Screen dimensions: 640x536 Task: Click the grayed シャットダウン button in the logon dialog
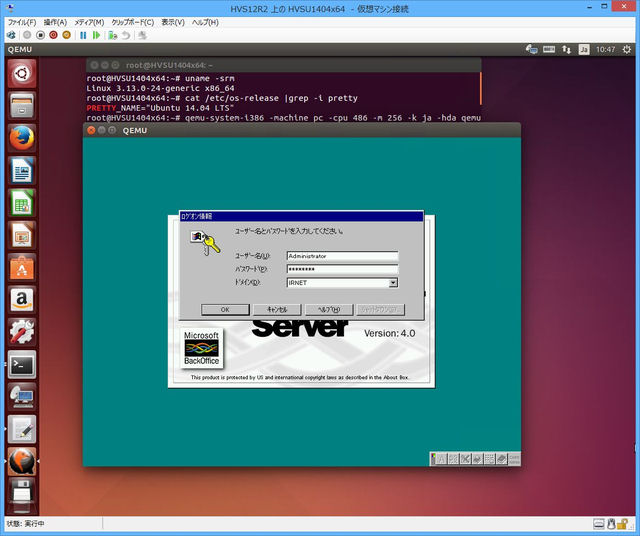381,309
